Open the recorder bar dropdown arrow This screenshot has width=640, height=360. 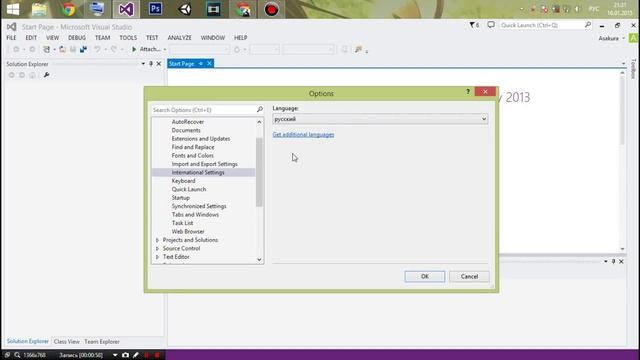click(115, 355)
